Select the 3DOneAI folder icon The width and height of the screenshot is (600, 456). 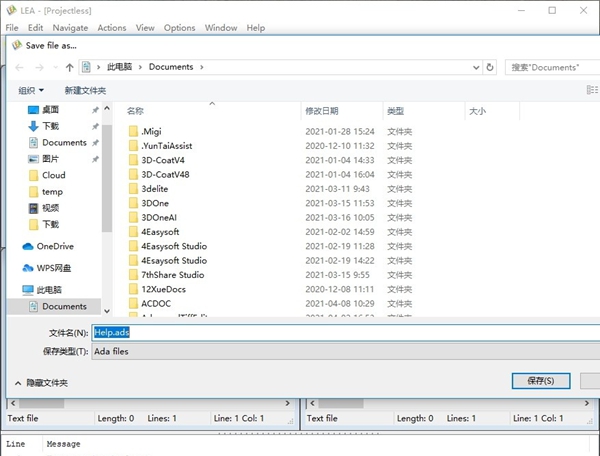coord(133,218)
